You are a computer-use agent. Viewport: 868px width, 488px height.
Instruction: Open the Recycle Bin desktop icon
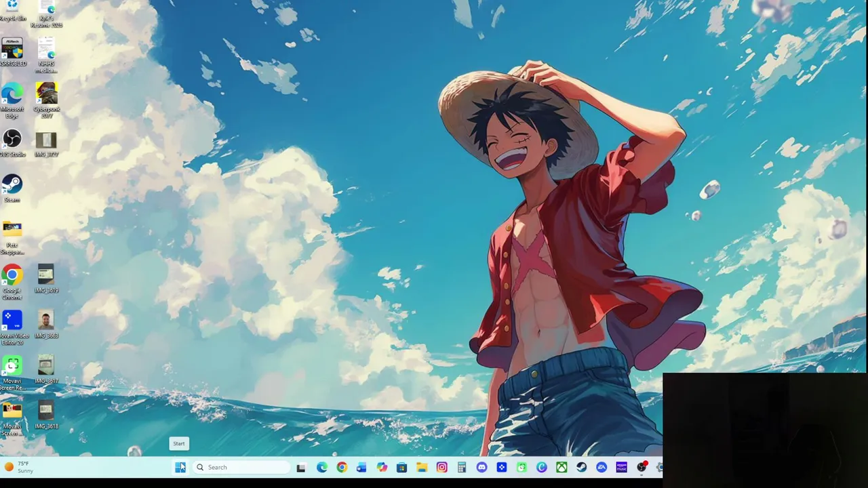[12, 9]
